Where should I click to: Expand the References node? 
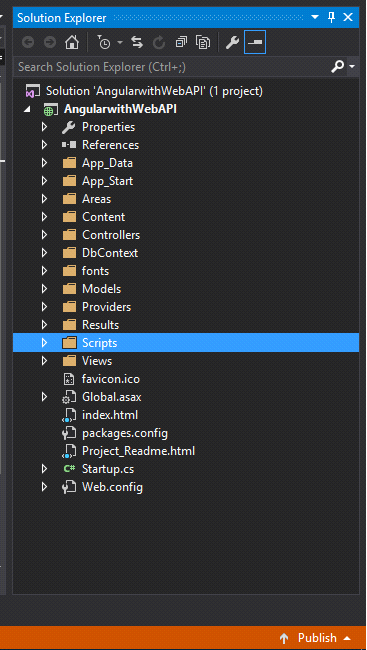[44, 145]
